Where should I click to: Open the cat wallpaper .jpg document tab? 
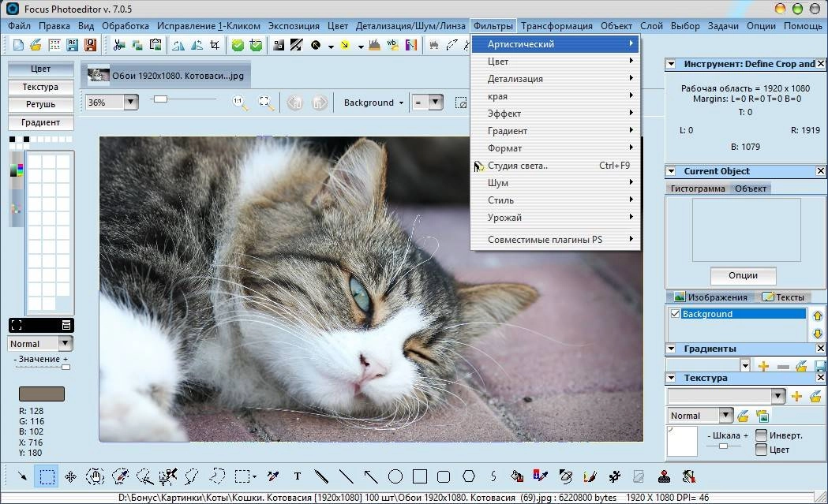tap(167, 76)
